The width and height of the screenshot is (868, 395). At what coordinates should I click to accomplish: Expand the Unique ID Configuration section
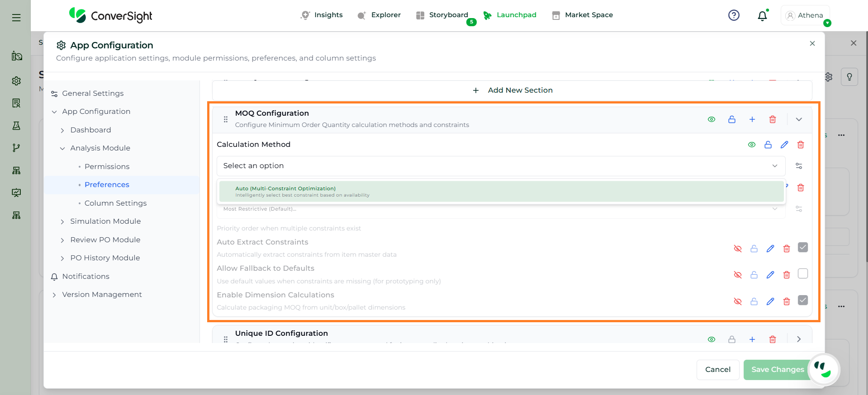point(799,339)
